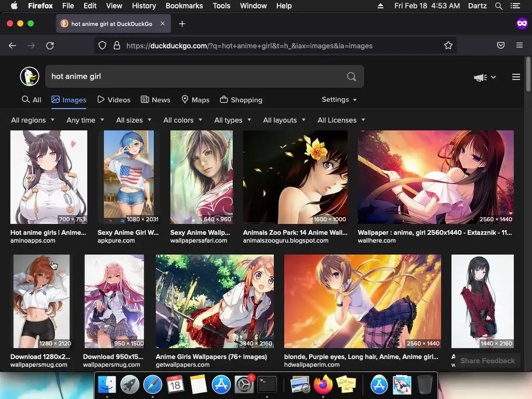Open Apple menu

pos(14,6)
